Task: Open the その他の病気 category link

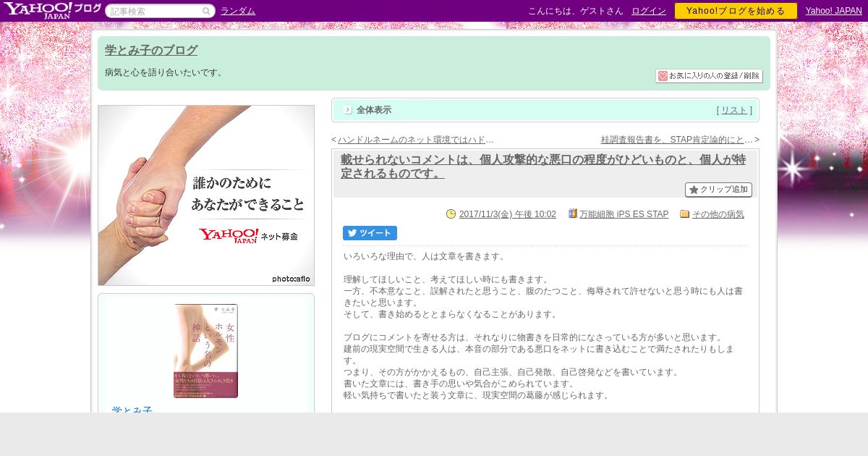Action: tap(718, 214)
